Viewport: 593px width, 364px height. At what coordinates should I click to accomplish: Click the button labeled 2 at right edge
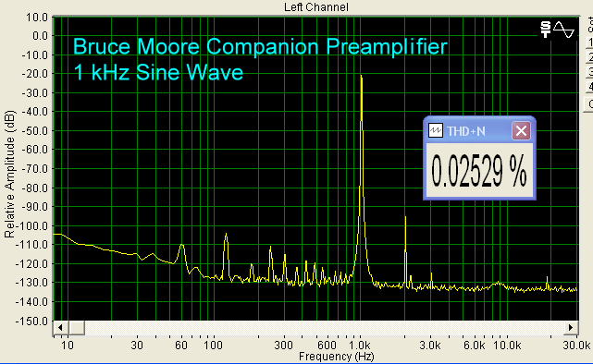pyautogui.click(x=589, y=57)
